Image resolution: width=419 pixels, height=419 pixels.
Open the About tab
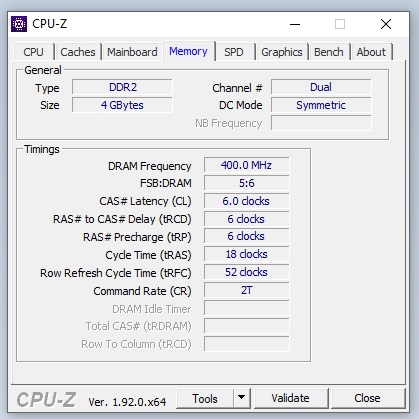tap(371, 52)
